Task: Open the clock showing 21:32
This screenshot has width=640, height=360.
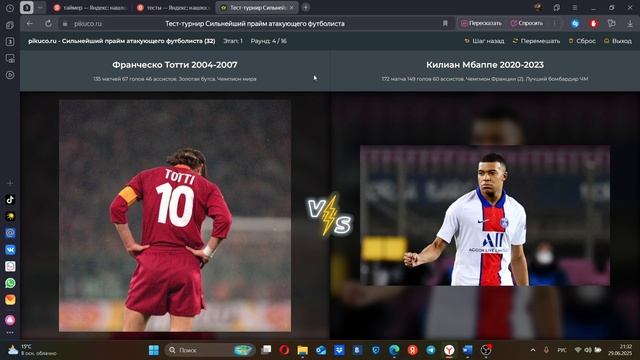Action: (x=620, y=350)
